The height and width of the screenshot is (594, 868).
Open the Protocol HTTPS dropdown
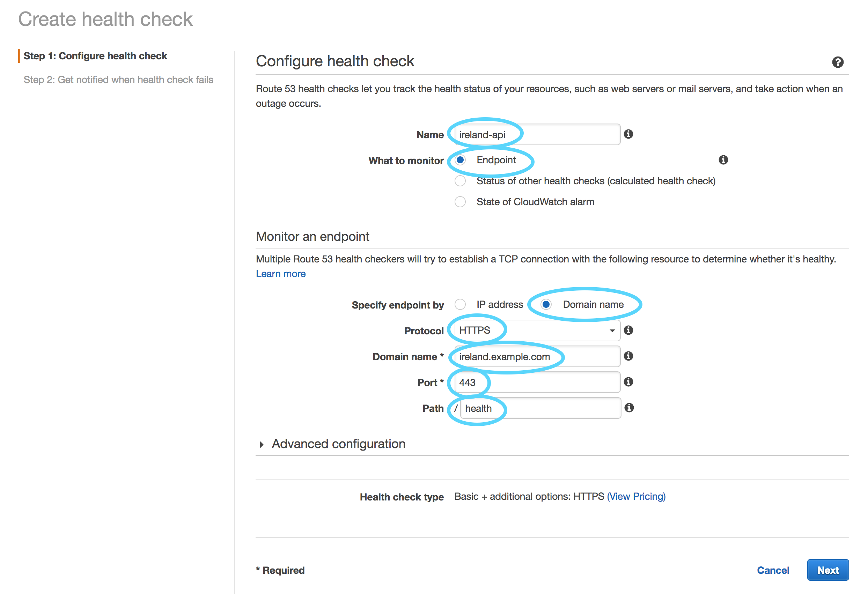coord(537,331)
